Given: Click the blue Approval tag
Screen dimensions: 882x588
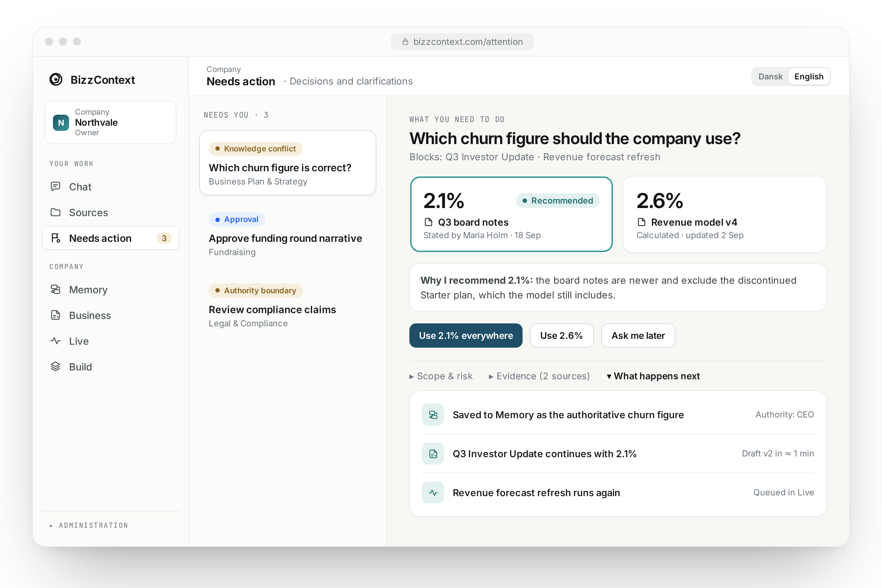Looking at the screenshot, I should point(237,219).
